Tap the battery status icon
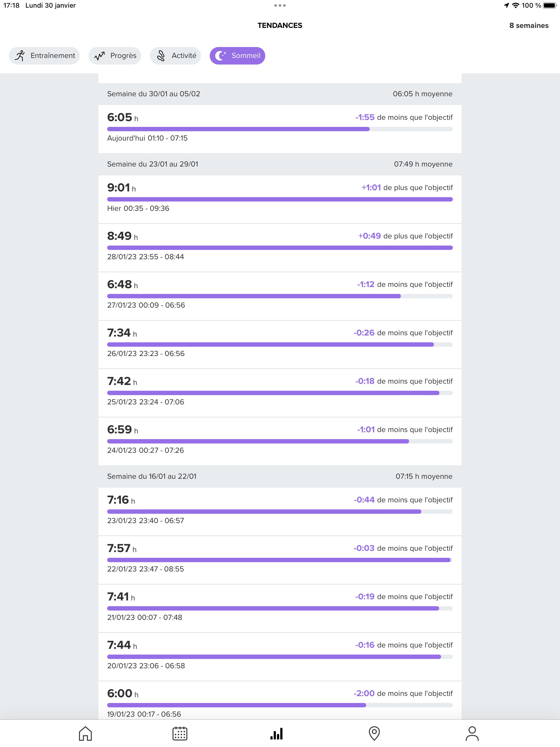The width and height of the screenshot is (560, 747). 550,5
